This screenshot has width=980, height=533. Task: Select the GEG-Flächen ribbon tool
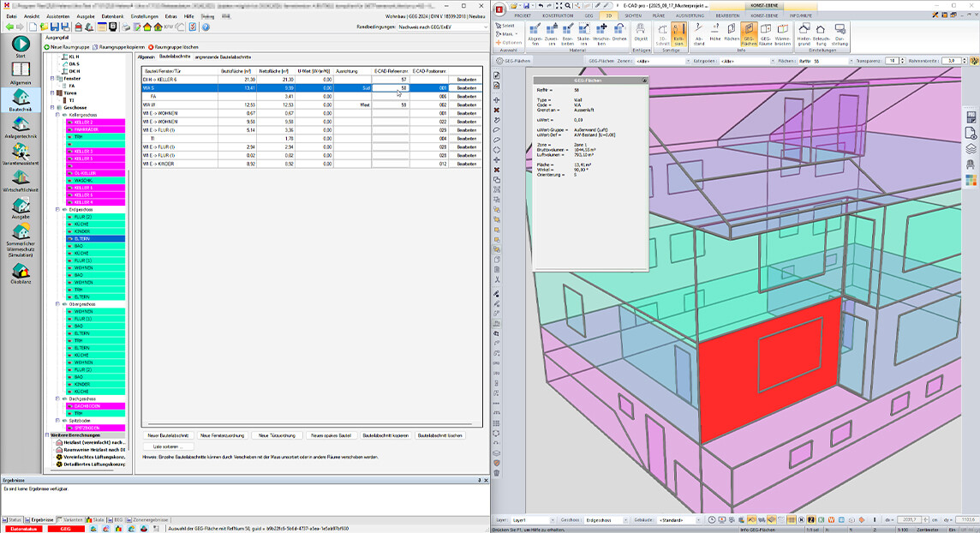pyautogui.click(x=749, y=34)
